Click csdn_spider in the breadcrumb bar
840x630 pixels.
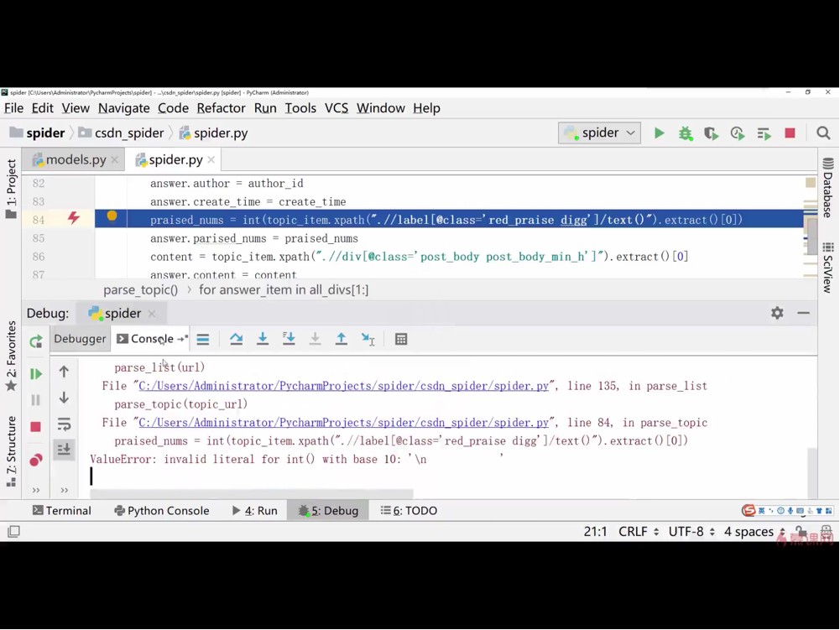click(122, 133)
